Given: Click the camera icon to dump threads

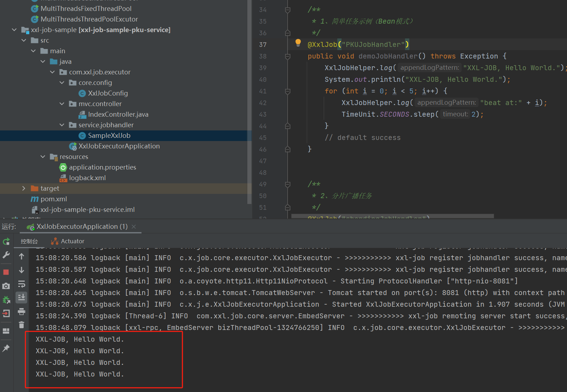Looking at the screenshot, I should 6,286.
